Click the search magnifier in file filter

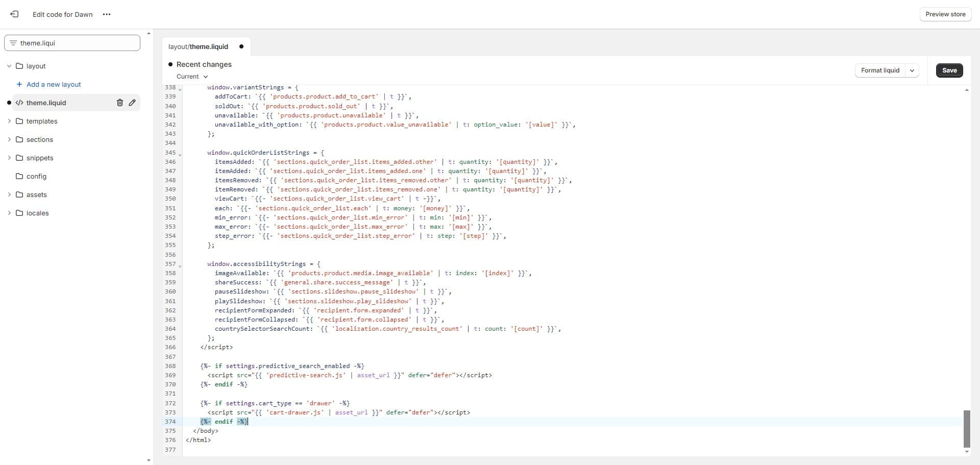(x=12, y=42)
